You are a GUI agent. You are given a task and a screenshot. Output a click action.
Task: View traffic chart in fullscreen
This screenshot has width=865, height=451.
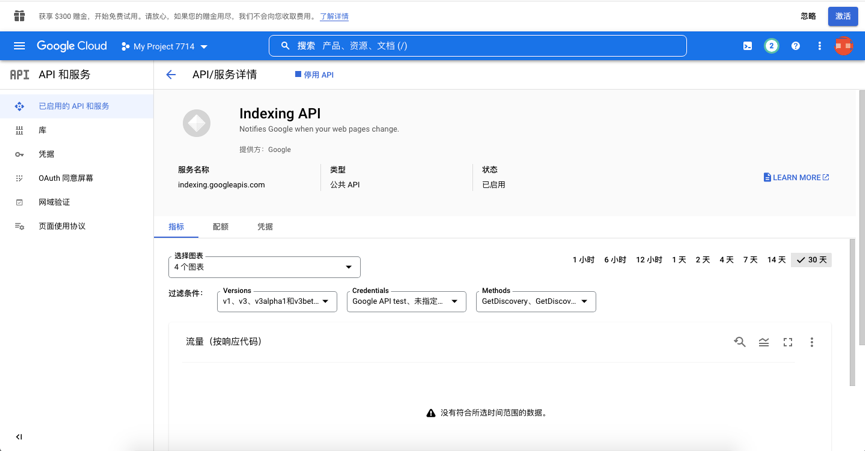coord(788,342)
